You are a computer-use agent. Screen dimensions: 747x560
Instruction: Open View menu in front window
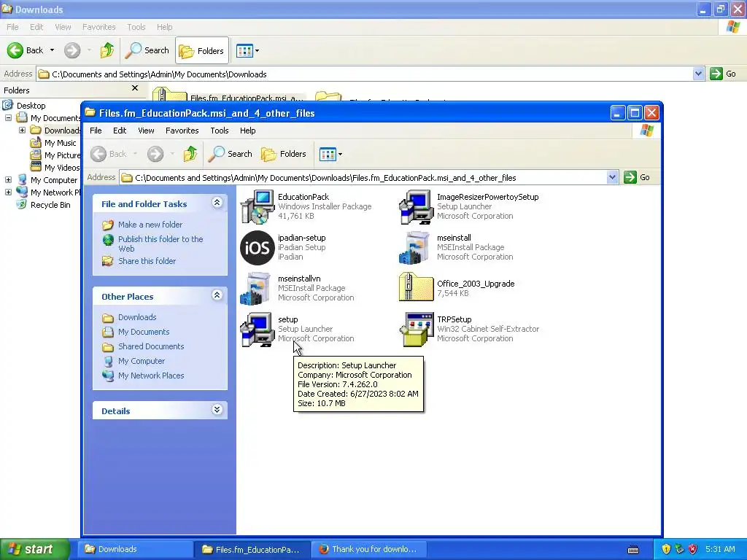coord(146,131)
